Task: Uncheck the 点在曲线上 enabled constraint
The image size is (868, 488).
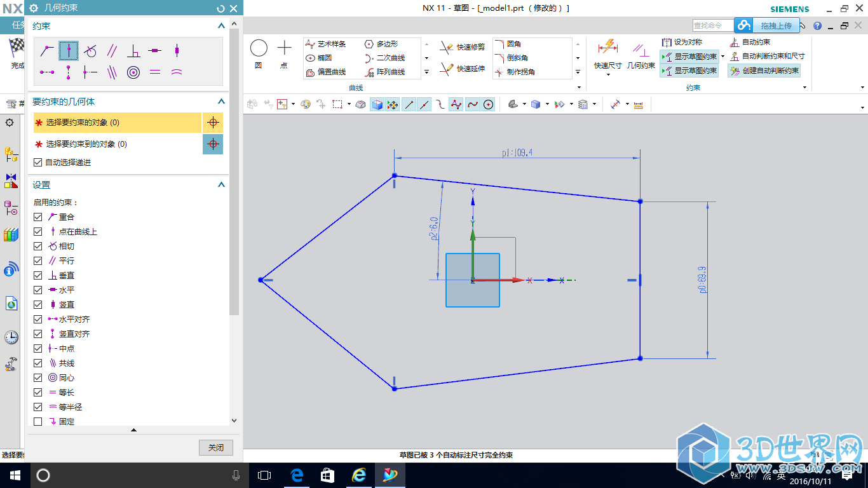Action: click(37, 231)
